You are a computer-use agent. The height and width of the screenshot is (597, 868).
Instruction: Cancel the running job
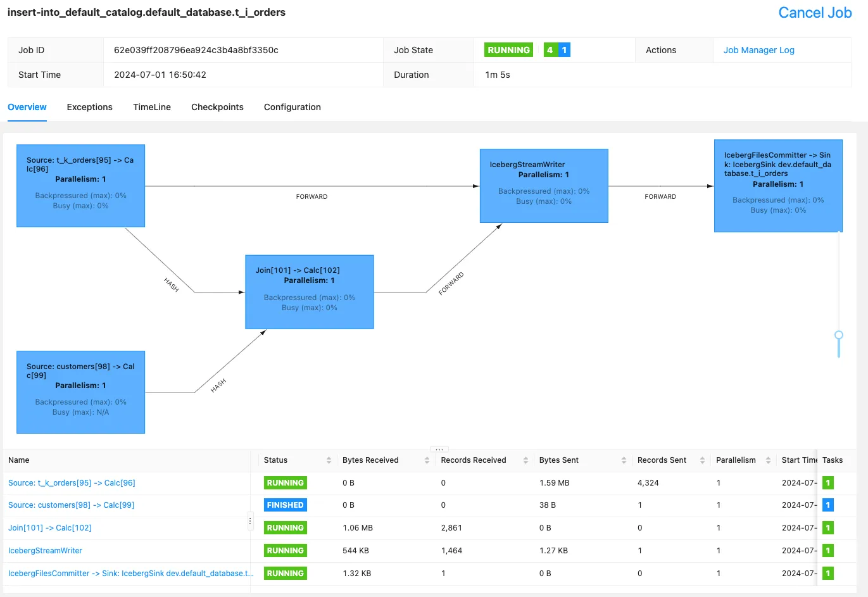click(814, 13)
